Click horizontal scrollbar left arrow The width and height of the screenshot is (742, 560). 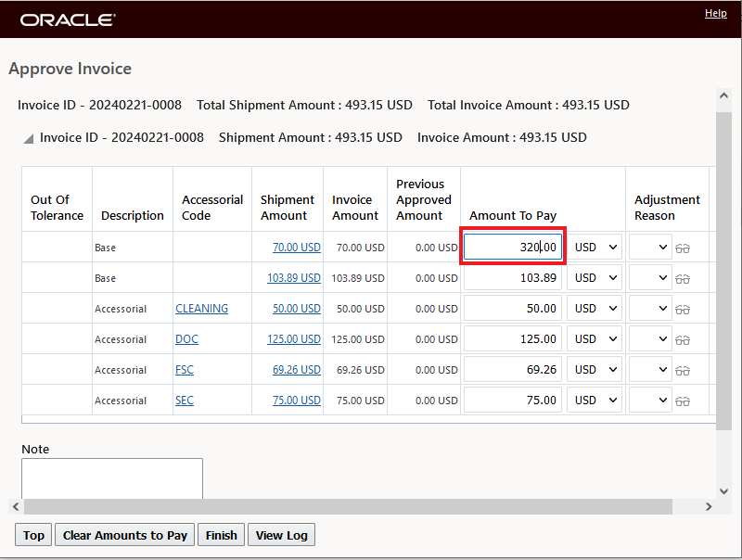(16, 506)
